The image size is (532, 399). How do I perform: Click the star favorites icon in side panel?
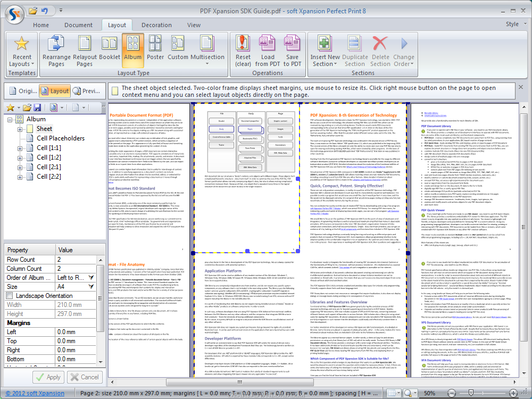pos(11,107)
